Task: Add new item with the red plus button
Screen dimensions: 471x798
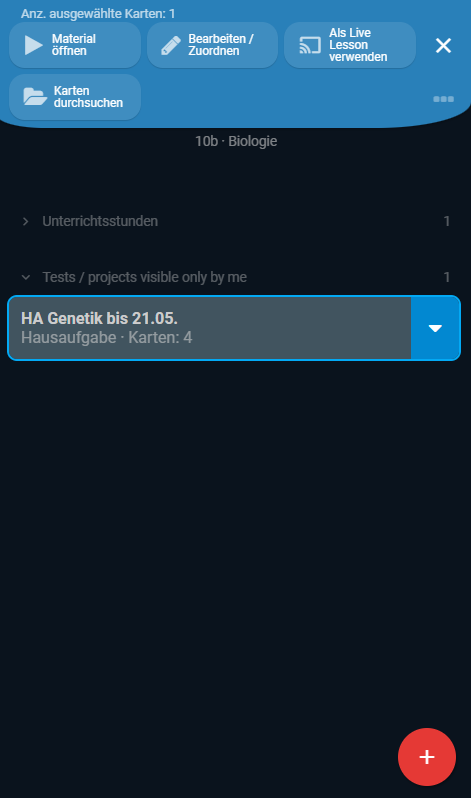Action: pos(427,757)
